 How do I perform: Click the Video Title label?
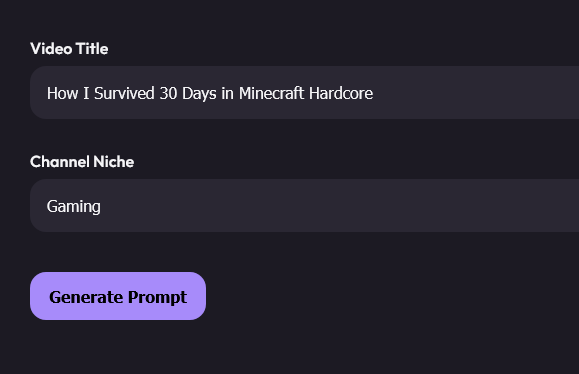69,49
